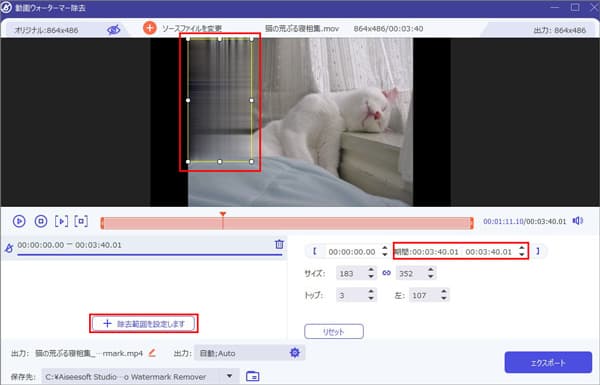The width and height of the screenshot is (600, 385).
Task: Adjust the height 352 stepper arrows
Action: tap(431, 273)
